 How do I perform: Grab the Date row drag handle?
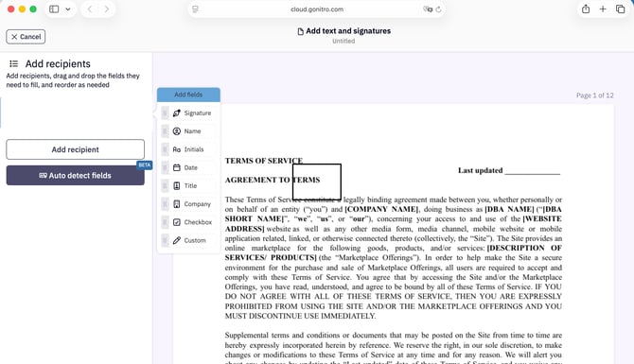click(x=165, y=167)
